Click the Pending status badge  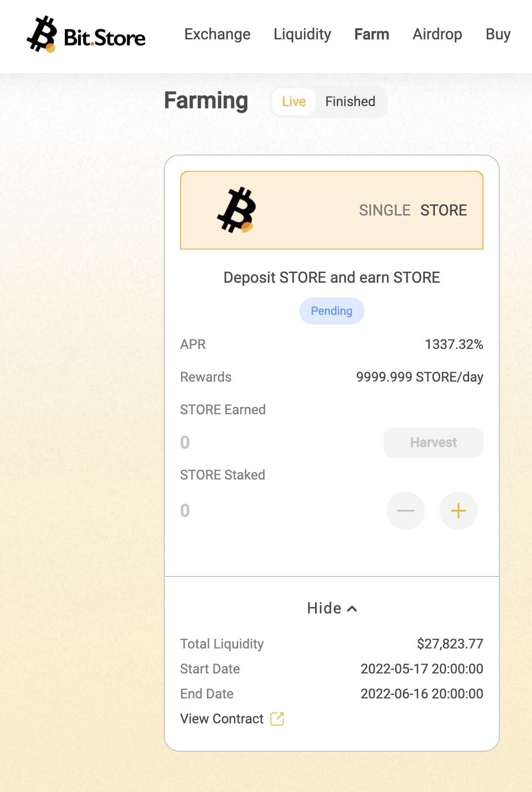coord(332,311)
